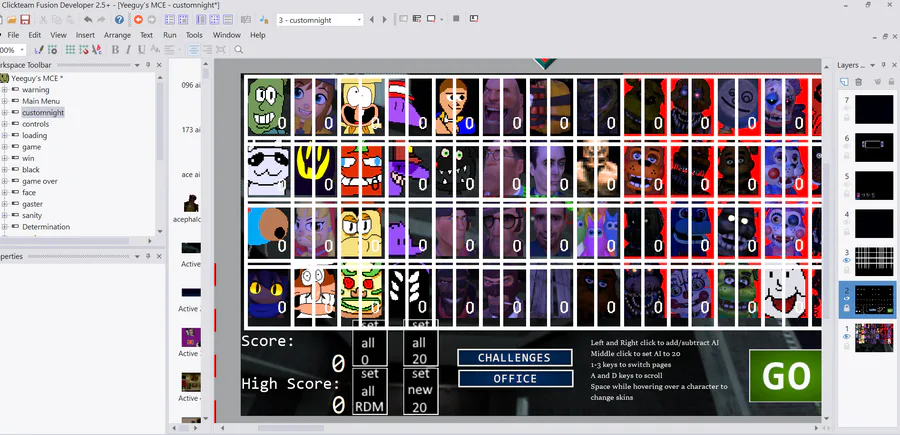Screen dimensions: 900x435
Task: Hide layer 1 using its eye
Action: (847, 336)
